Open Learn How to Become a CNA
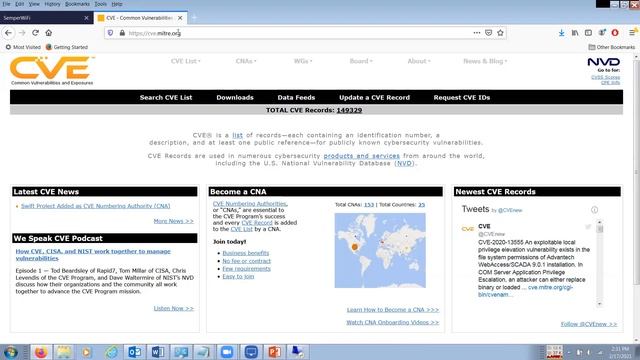This screenshot has height=360, width=640. [x=393, y=310]
